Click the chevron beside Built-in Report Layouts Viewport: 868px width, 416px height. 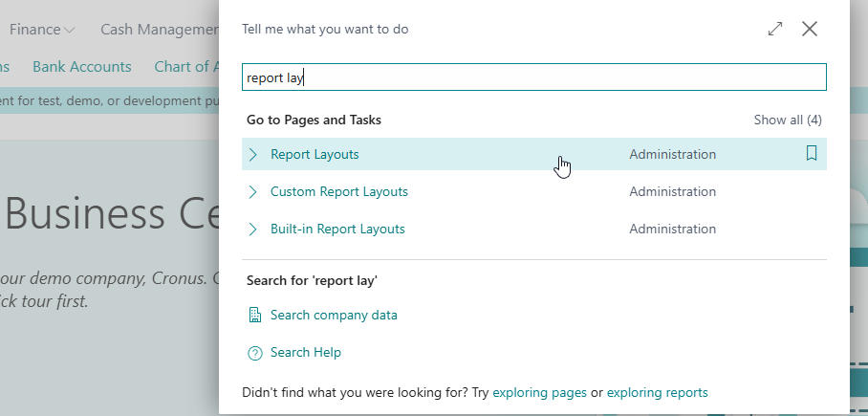coord(253,229)
